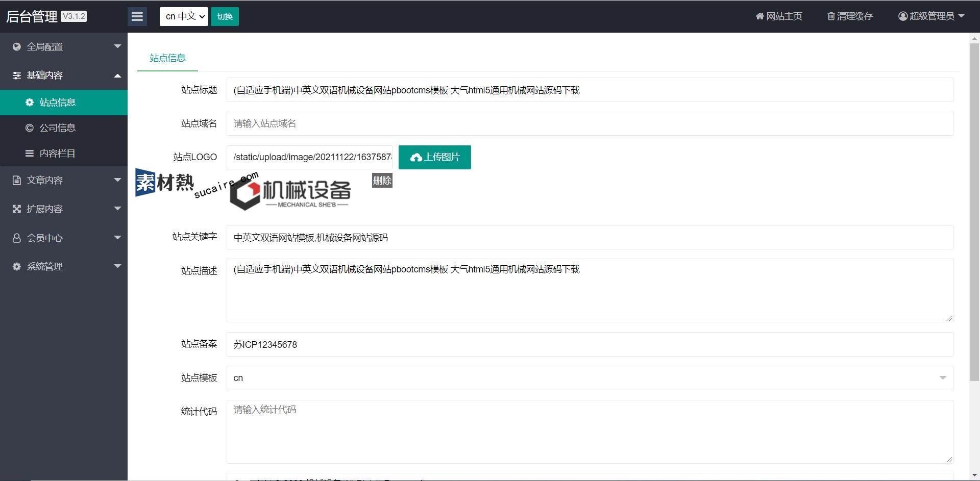Click the 超级管理员 user avatar icon
This screenshot has height=481, width=980.
[903, 16]
